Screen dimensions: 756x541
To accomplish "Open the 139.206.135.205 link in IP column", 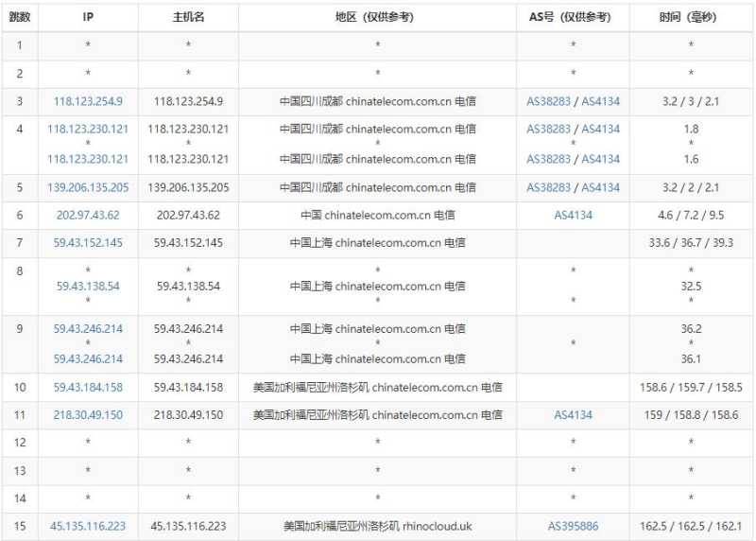I will [x=88, y=187].
